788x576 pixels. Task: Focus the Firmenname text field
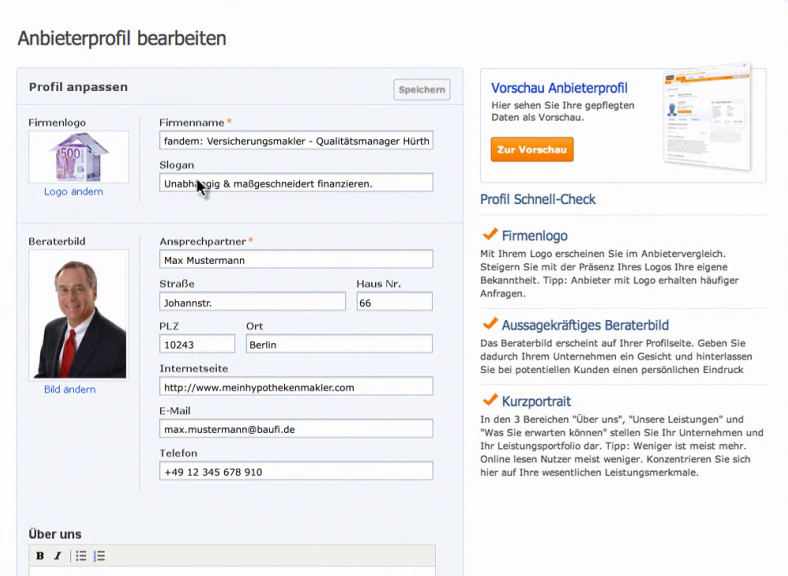point(296,141)
